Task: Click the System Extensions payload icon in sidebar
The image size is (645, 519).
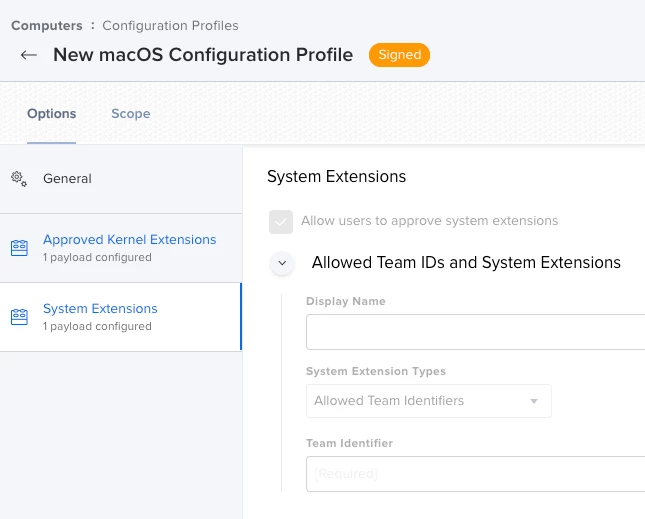Action: coord(19,317)
